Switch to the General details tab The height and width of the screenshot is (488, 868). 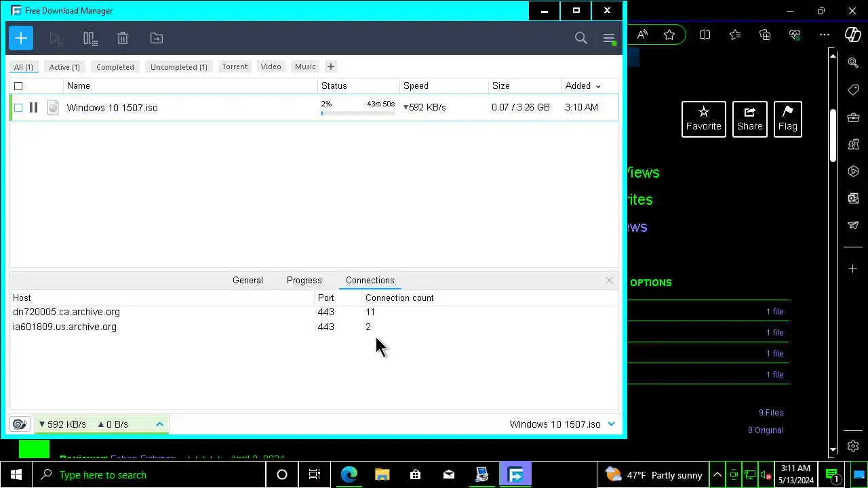pos(248,280)
